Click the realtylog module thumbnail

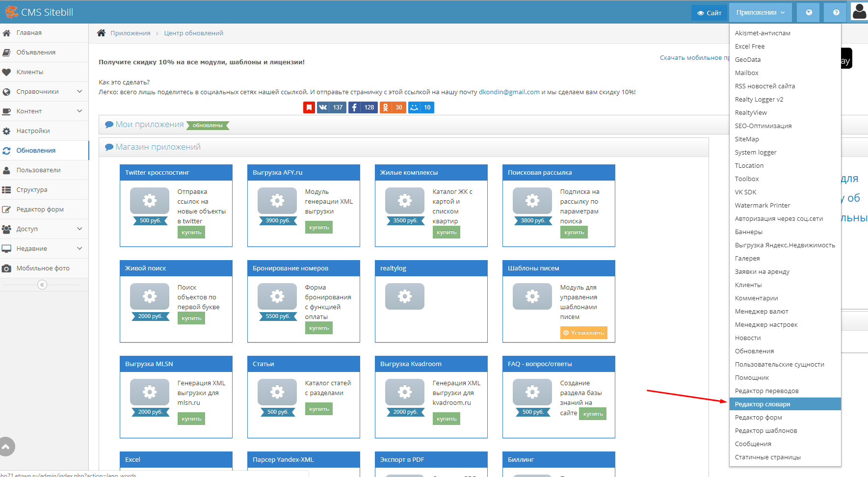click(404, 296)
